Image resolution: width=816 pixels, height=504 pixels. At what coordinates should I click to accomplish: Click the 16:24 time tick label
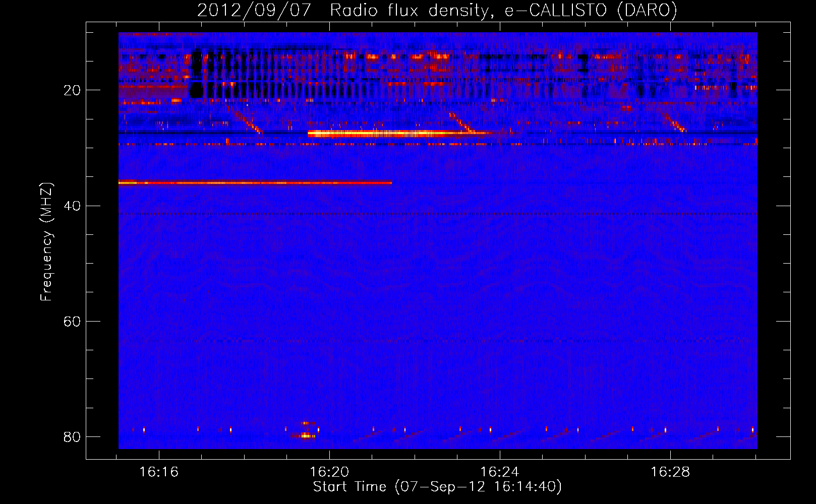pos(500,472)
